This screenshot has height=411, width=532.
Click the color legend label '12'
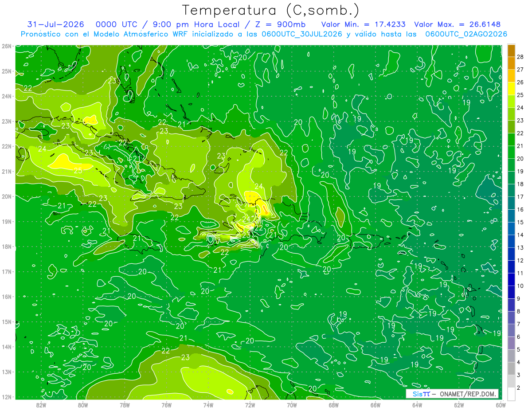coord(520,261)
